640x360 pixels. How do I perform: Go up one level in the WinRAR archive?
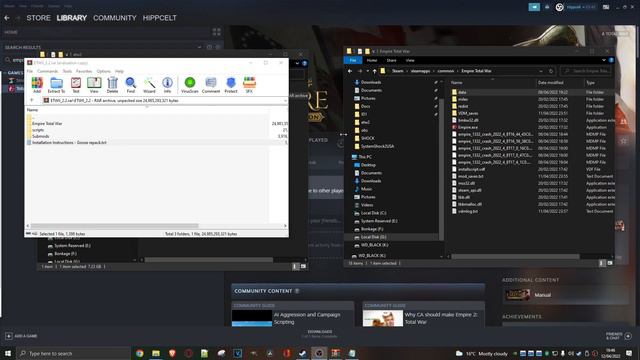click(32, 100)
